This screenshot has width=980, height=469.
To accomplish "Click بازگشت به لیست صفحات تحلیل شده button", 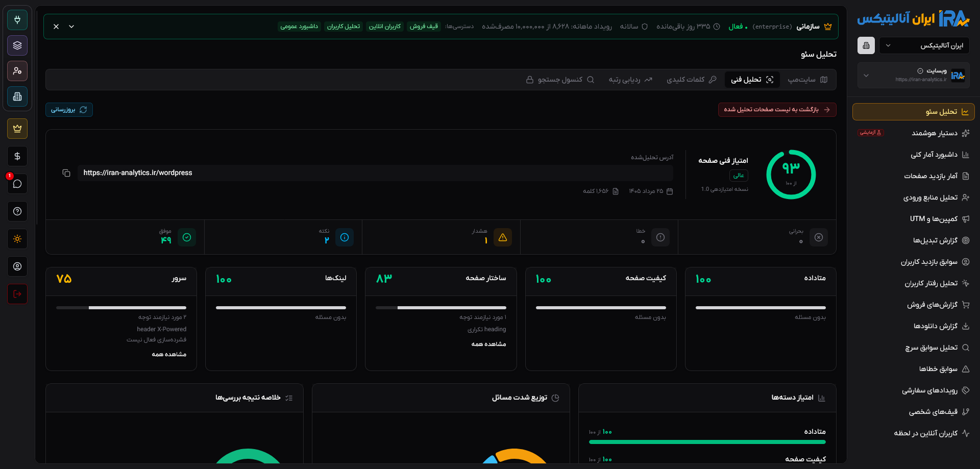I will tap(777, 110).
